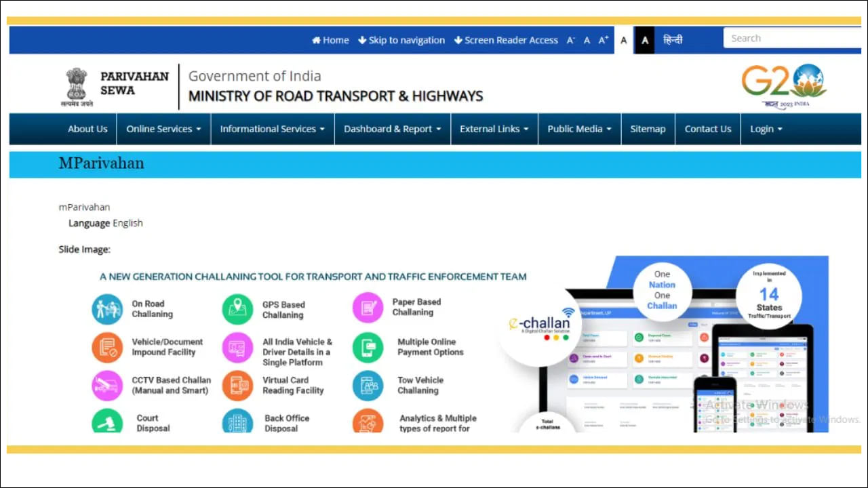
Task: Click into the Search input field
Action: pyautogui.click(x=792, y=38)
